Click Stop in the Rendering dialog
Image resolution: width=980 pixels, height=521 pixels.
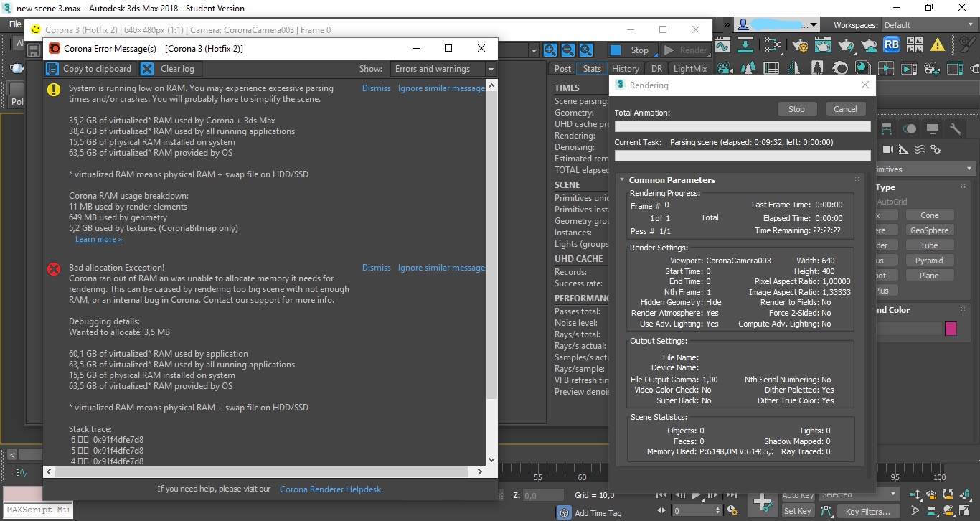pyautogui.click(x=796, y=109)
